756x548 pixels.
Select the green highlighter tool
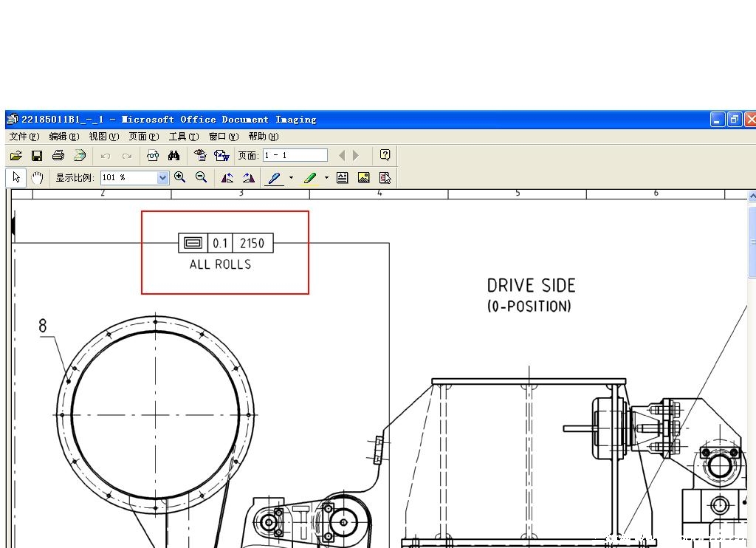point(310,178)
